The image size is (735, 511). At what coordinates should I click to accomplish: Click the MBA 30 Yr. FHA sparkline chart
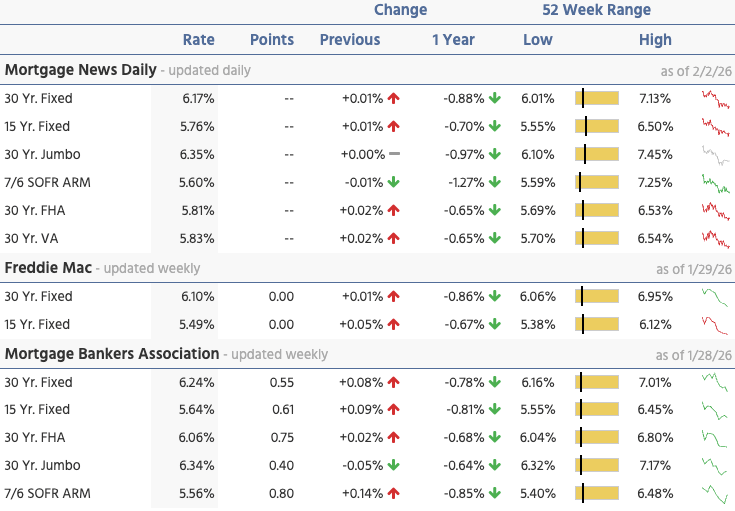(x=715, y=437)
